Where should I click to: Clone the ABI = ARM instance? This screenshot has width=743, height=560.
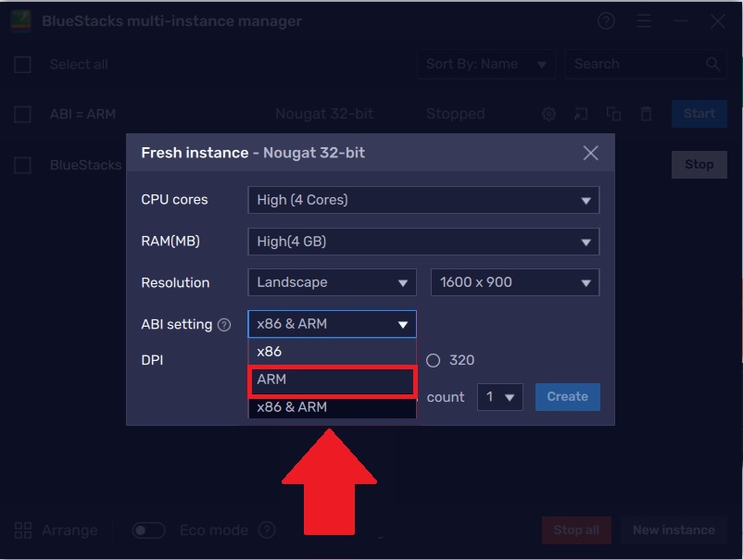(x=613, y=114)
